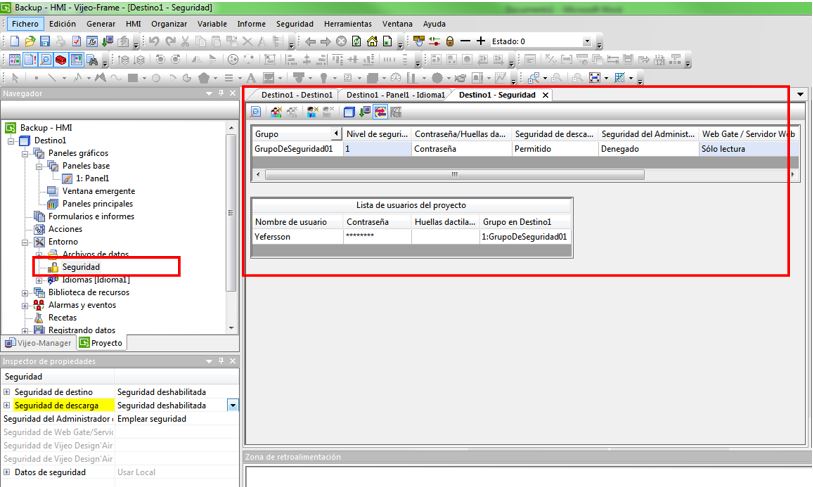Pin the Inspector de propiedades panel

[x=221, y=361]
